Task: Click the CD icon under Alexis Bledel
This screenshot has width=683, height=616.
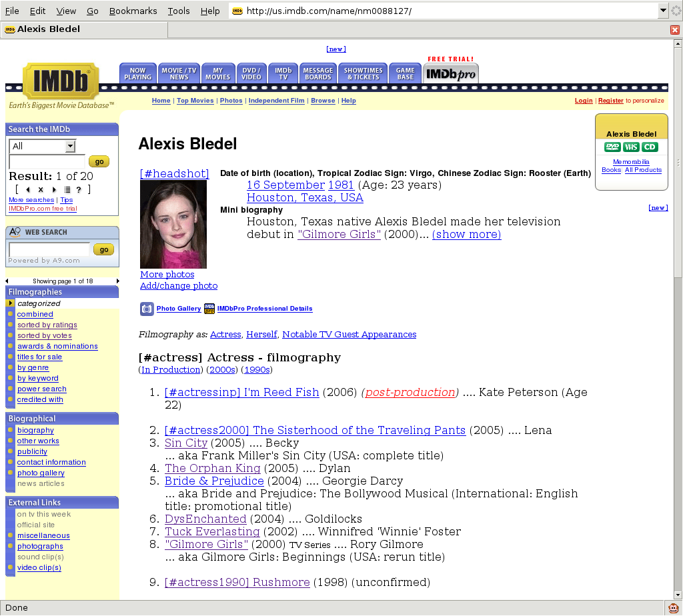Action: 651,147
